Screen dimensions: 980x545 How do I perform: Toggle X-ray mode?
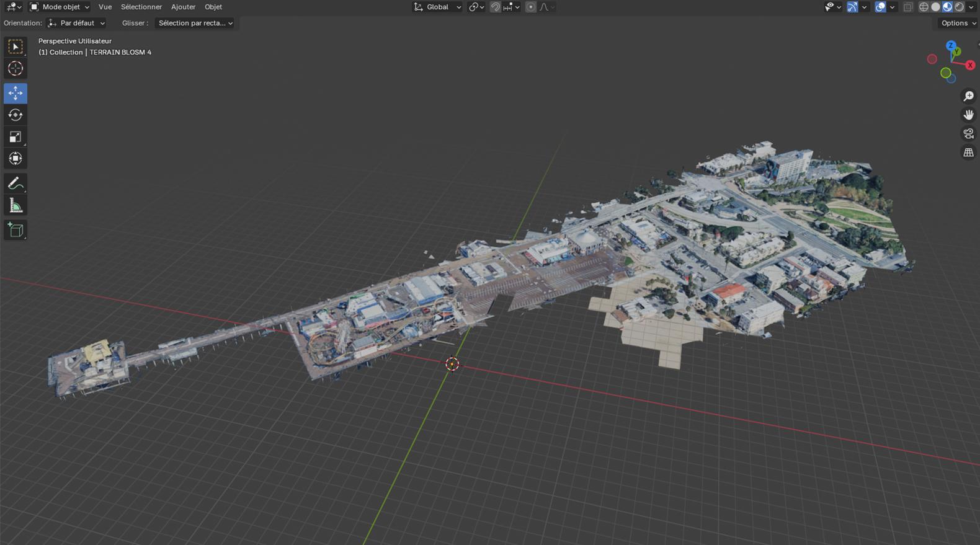[x=908, y=7]
